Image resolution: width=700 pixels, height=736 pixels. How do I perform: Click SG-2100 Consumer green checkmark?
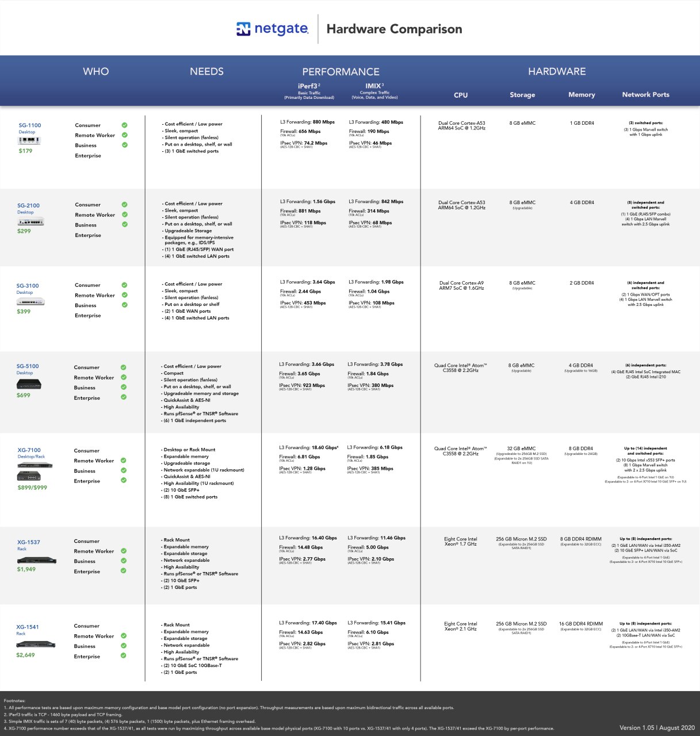pos(124,205)
